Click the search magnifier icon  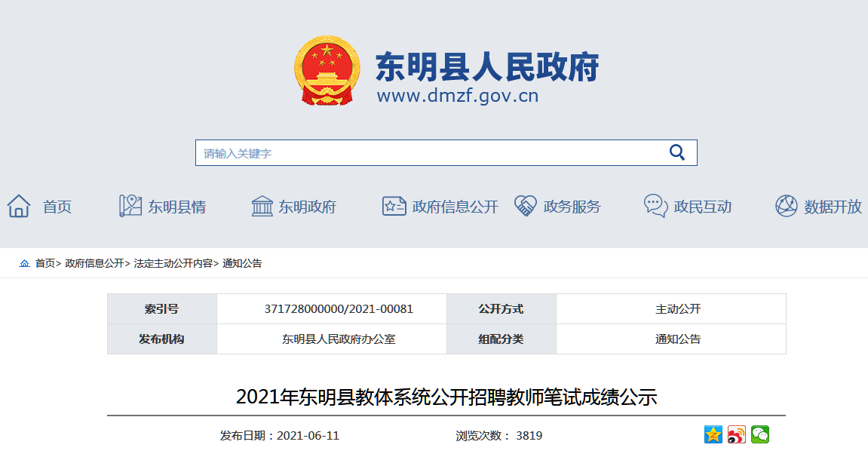coord(677,152)
